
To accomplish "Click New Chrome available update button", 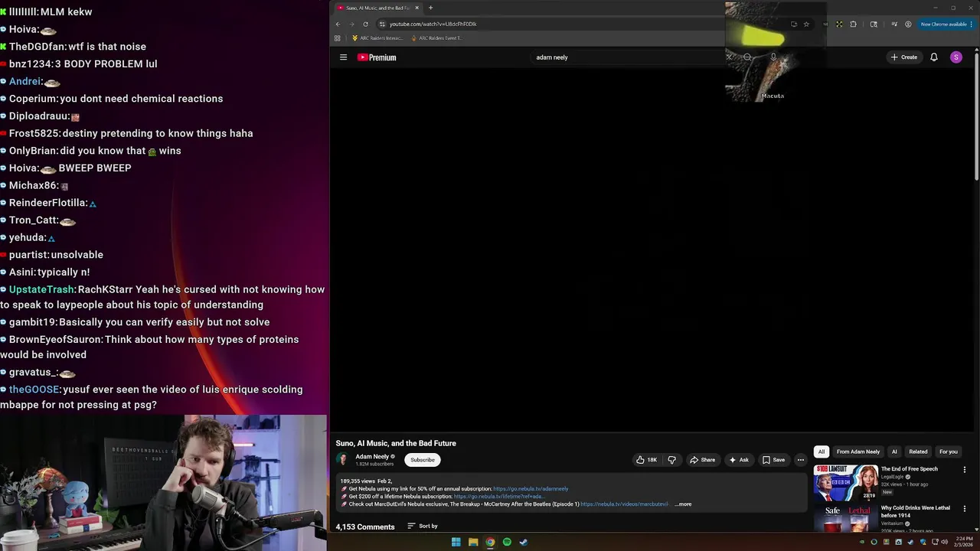I will click(945, 24).
